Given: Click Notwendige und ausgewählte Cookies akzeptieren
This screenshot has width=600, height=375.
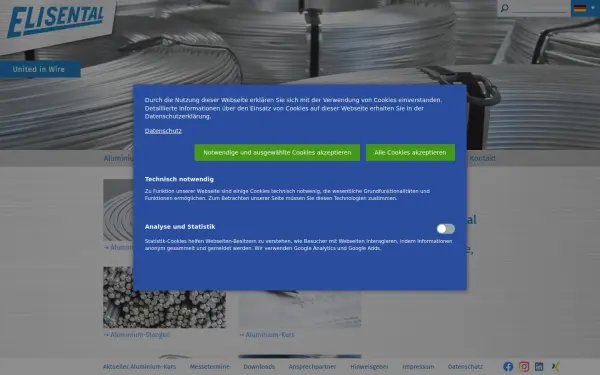Looking at the screenshot, I should pos(277,152).
